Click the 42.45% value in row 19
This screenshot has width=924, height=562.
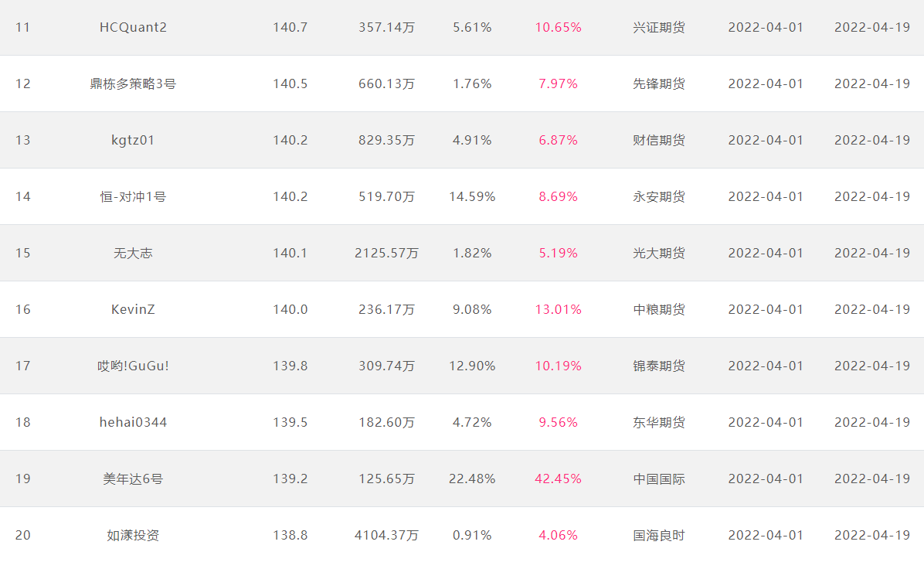click(x=558, y=479)
